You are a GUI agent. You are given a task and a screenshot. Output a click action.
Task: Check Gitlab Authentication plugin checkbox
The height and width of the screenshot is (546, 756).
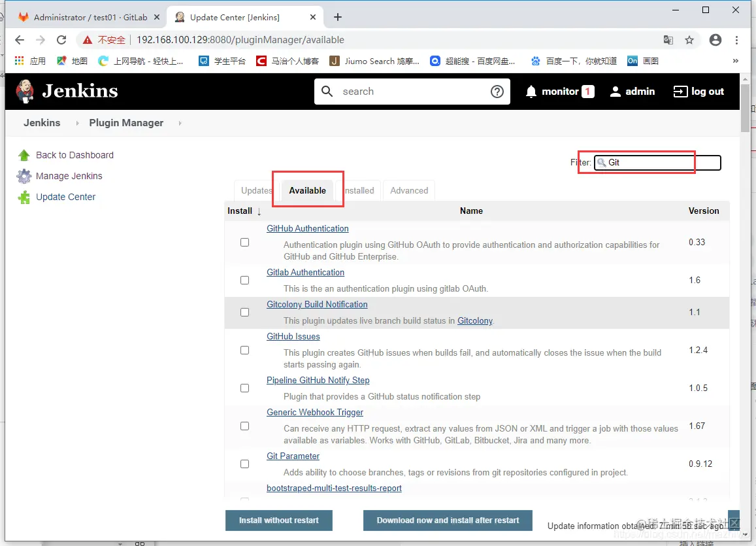click(245, 281)
